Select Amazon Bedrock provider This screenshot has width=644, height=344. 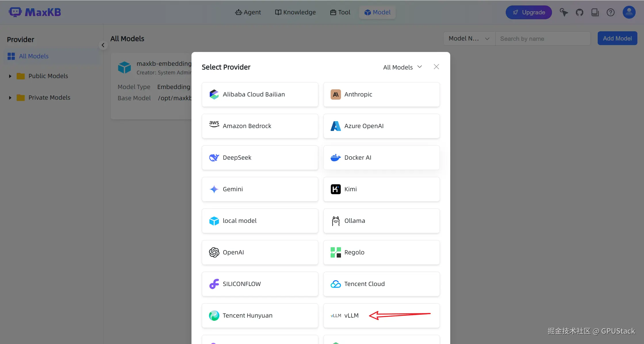pyautogui.click(x=260, y=126)
